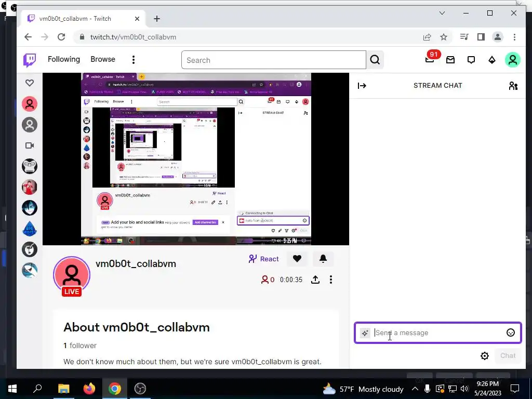This screenshot has height=399, width=532.
Task: Open Twitch home via the logo
Action: pos(30,60)
